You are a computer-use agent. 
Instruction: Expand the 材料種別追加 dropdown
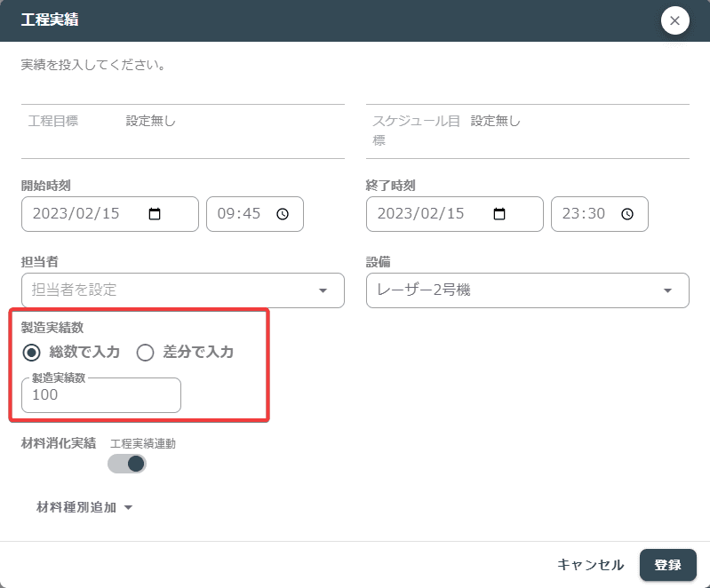(84, 507)
